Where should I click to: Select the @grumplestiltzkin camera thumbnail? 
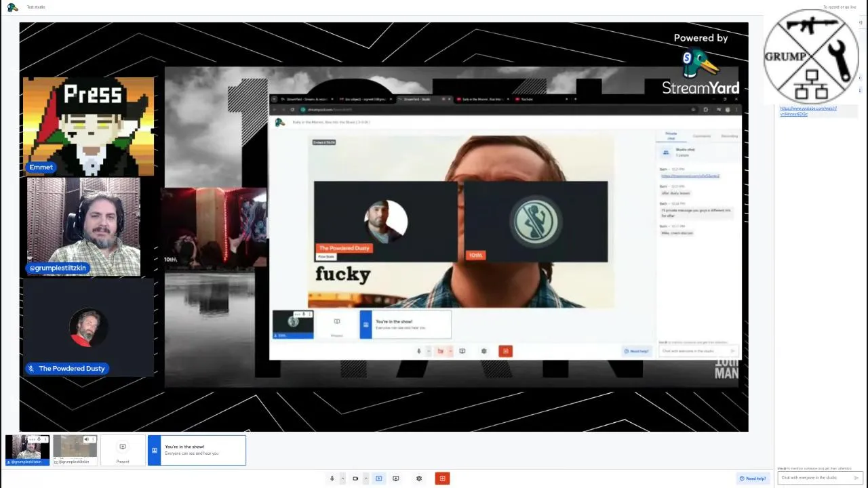27,450
